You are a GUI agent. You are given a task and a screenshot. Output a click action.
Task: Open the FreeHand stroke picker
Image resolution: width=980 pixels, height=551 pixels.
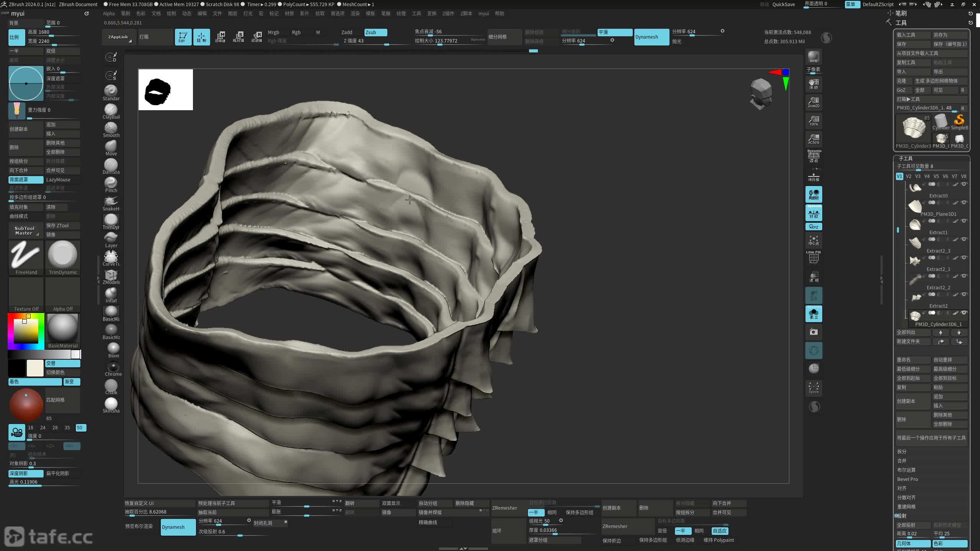[x=26, y=257]
